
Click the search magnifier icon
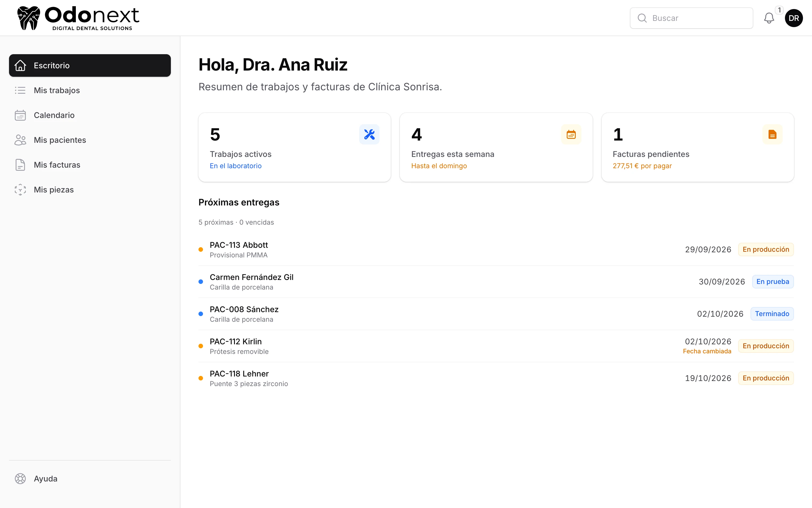point(642,18)
